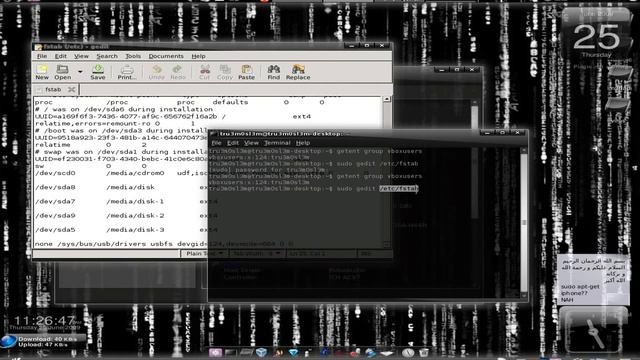Viewport: 640px width, 360px height.
Task: Open gedit Help menu
Action: [x=198, y=56]
